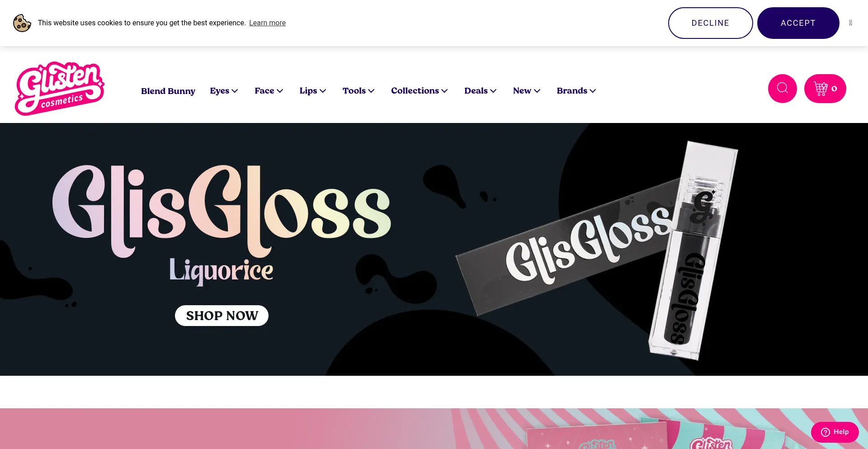Click SHOP NOW on GlisGloss banner
Viewport: 868px width, 449px height.
click(x=222, y=316)
